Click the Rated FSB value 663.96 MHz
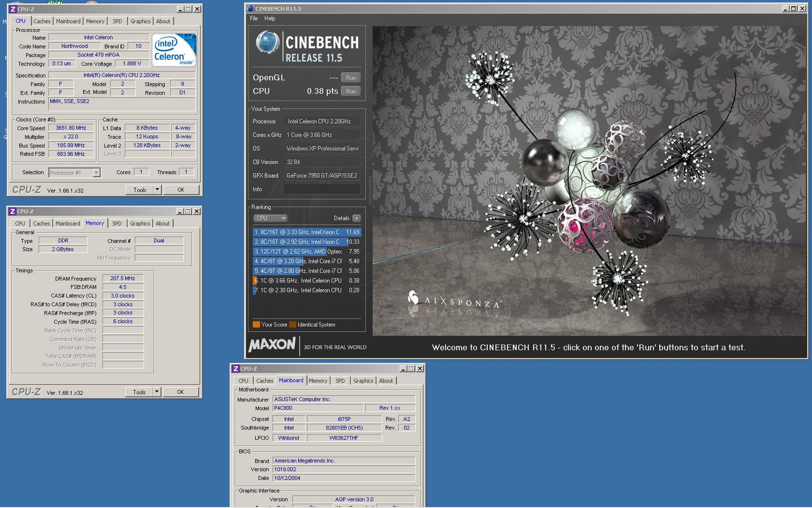The width and height of the screenshot is (812, 508). click(x=71, y=154)
